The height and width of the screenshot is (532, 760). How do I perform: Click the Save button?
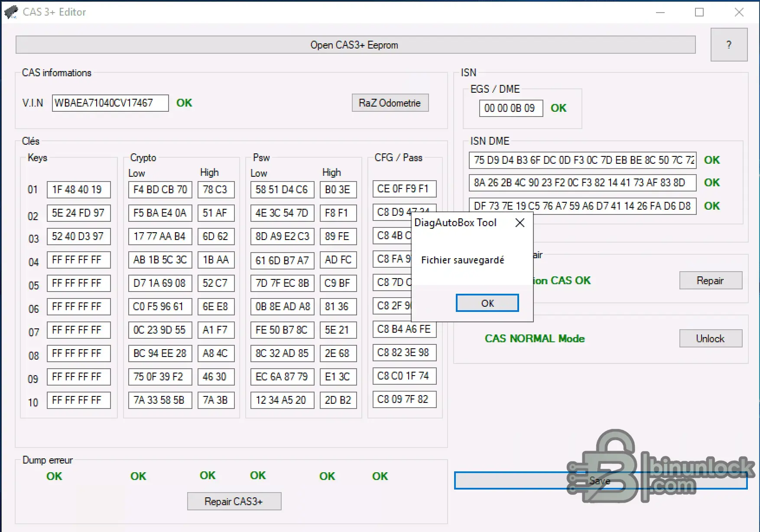pyautogui.click(x=601, y=480)
